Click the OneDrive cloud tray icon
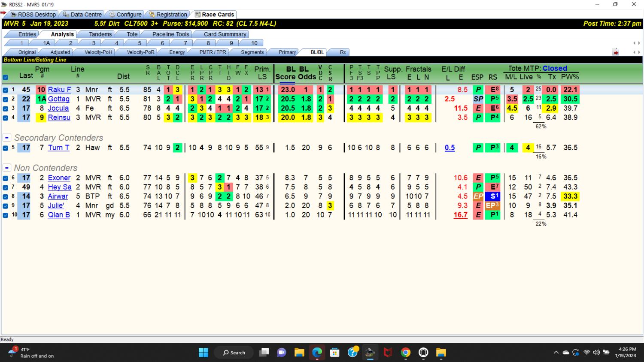This screenshot has height=362, width=644. (x=566, y=353)
